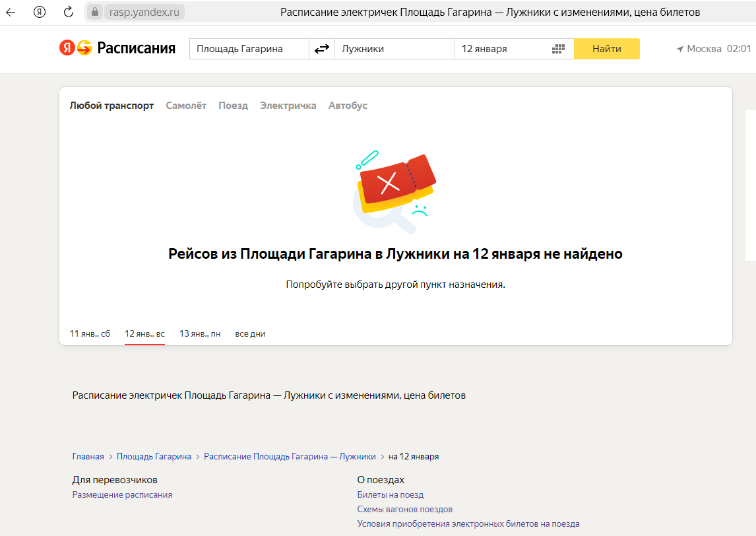
Task: Switch to the Электричка transport tab
Action: pos(288,106)
